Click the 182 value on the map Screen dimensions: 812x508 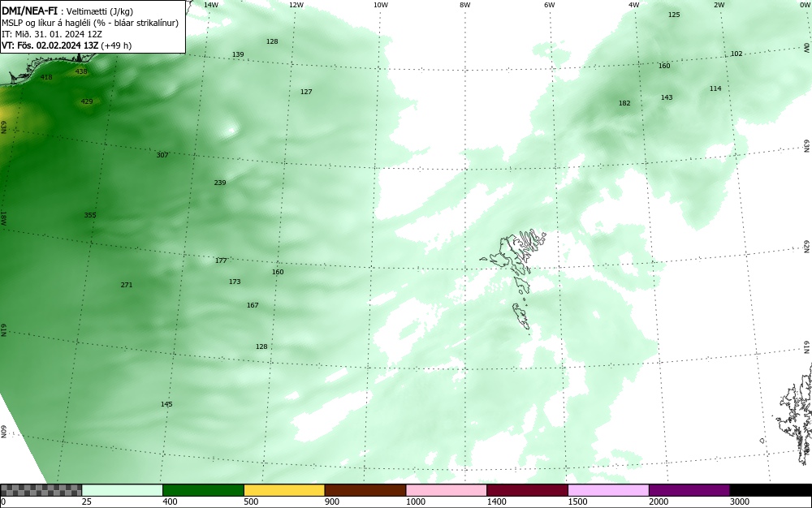click(624, 103)
